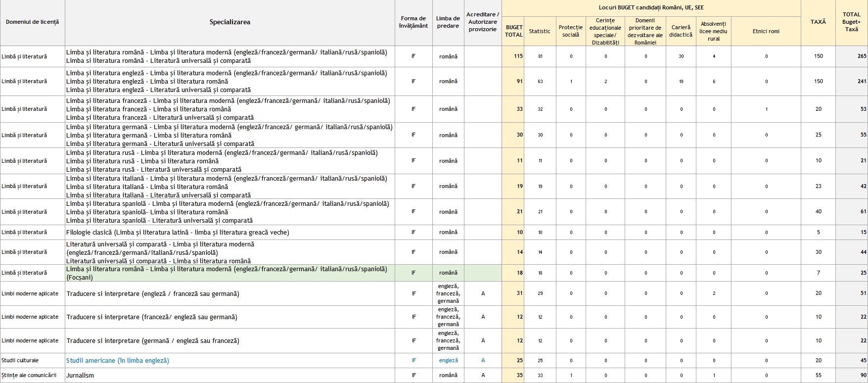The height and width of the screenshot is (383, 868).
Task: Click the Statistic value 63
Action: coord(540,82)
